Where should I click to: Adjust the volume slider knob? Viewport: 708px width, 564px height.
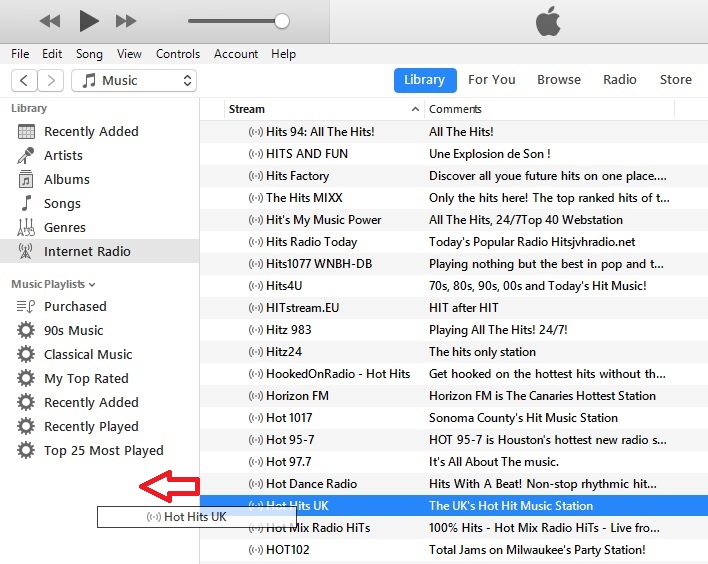pyautogui.click(x=282, y=21)
